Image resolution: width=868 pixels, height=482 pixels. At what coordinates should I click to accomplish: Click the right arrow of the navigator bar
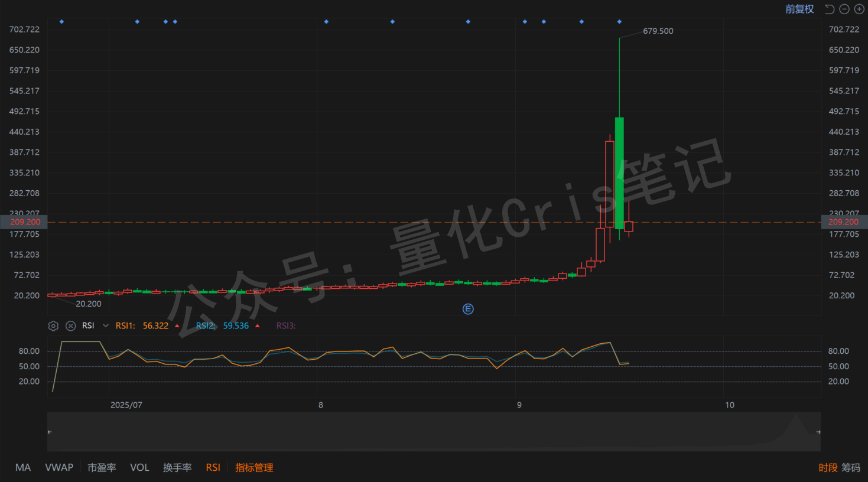pos(818,432)
